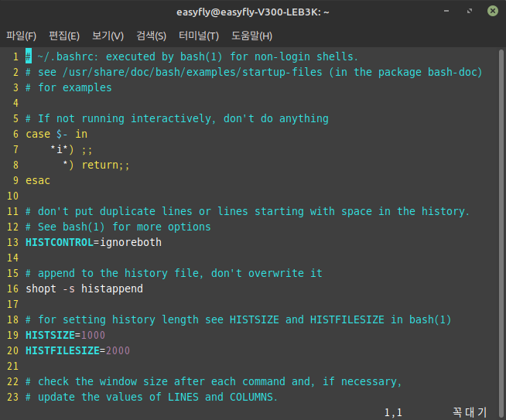This screenshot has height=420, width=506.
Task: Place cursor on the highlighted # on line 1
Action: (x=29, y=56)
